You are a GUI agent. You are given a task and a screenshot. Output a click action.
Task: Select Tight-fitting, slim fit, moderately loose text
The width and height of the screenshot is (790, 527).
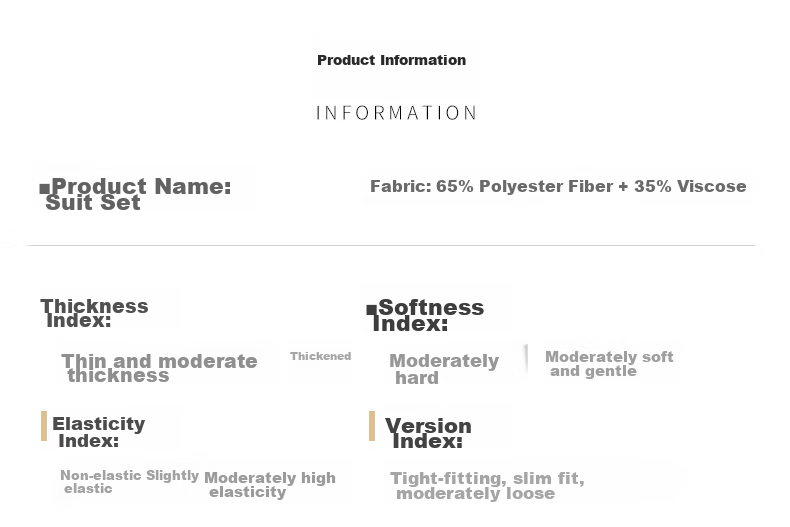click(x=487, y=485)
